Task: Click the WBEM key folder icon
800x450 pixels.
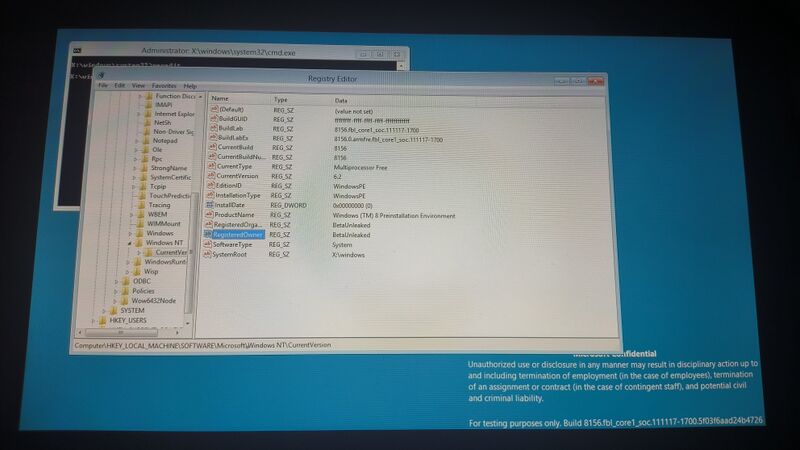Action: [x=141, y=214]
